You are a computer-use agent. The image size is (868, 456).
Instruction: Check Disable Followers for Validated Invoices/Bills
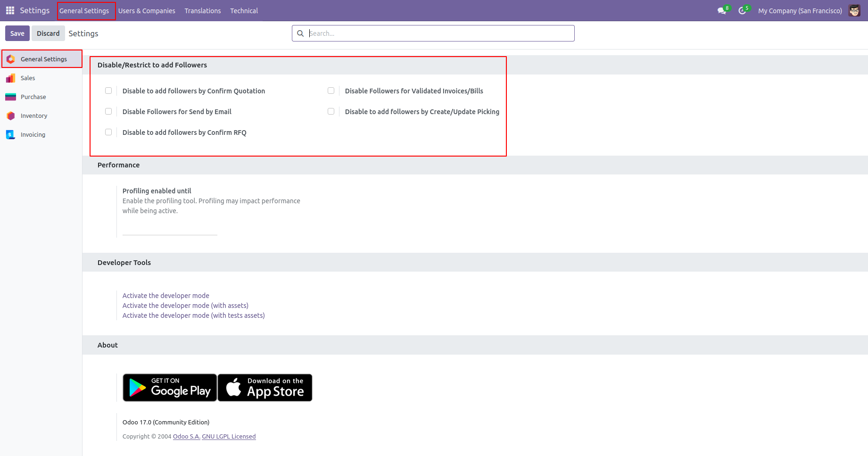pos(331,91)
